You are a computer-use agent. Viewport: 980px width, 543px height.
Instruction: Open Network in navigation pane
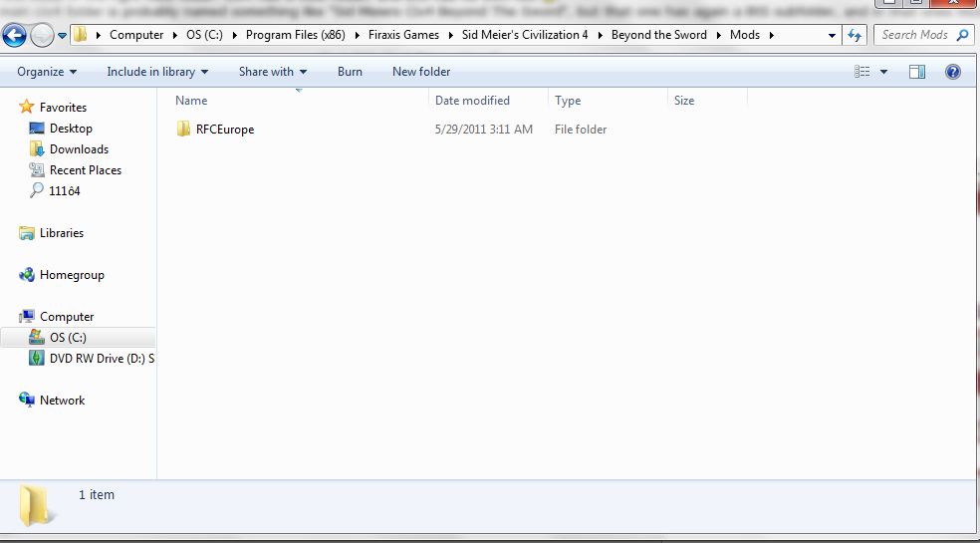[x=62, y=401]
